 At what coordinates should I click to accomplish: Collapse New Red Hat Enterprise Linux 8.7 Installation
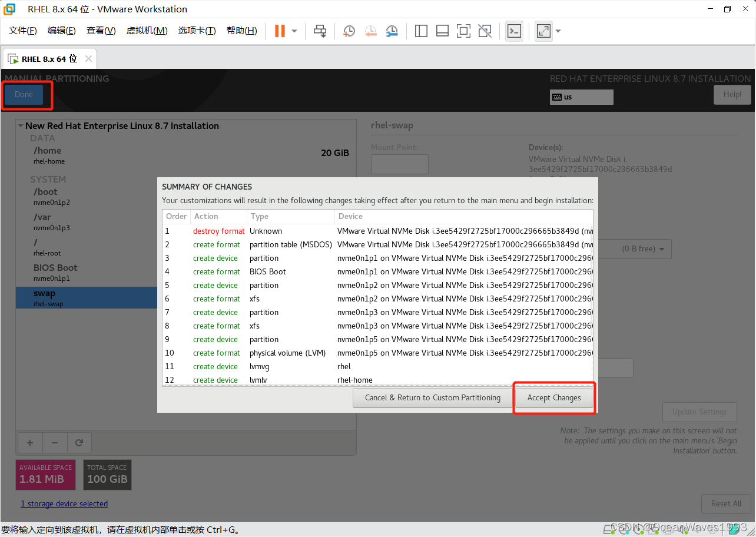click(x=21, y=126)
